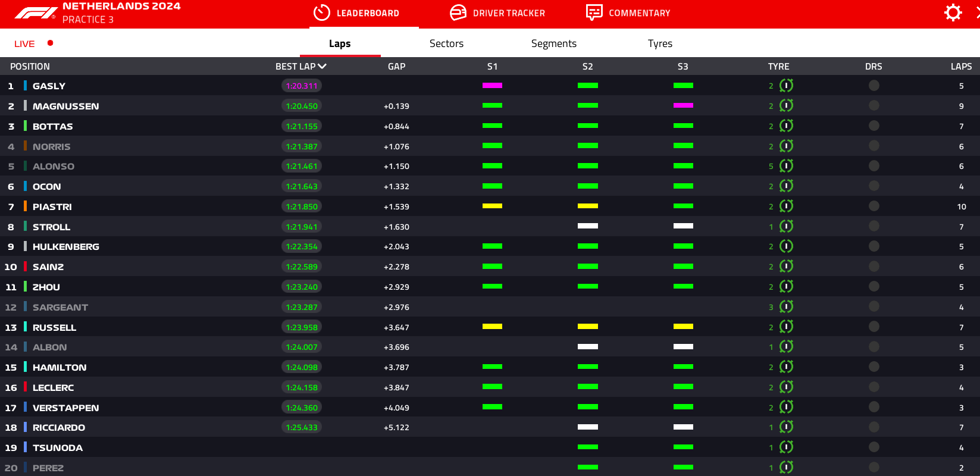Click Perez's tyre compound icon
This screenshot has height=476, width=980.
pyautogui.click(x=786, y=467)
